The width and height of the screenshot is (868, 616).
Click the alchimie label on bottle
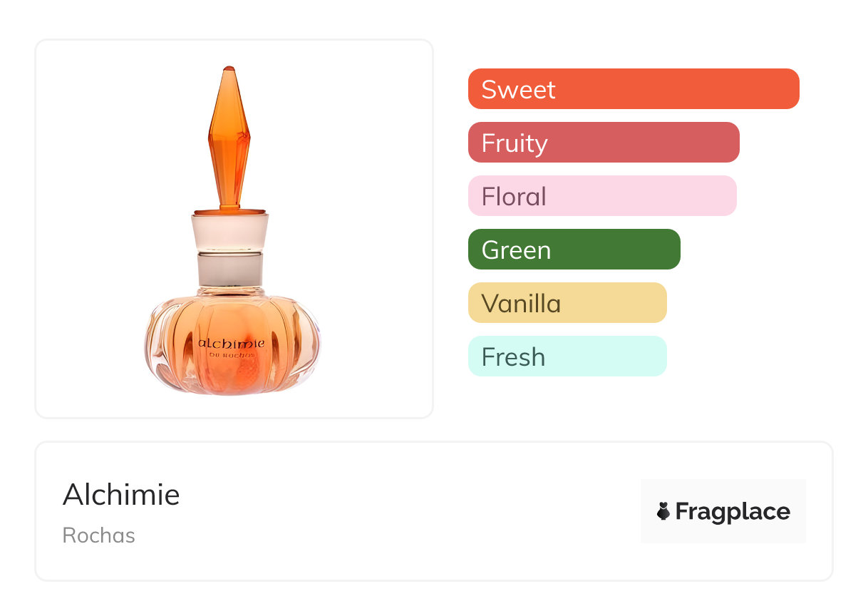[x=232, y=344]
